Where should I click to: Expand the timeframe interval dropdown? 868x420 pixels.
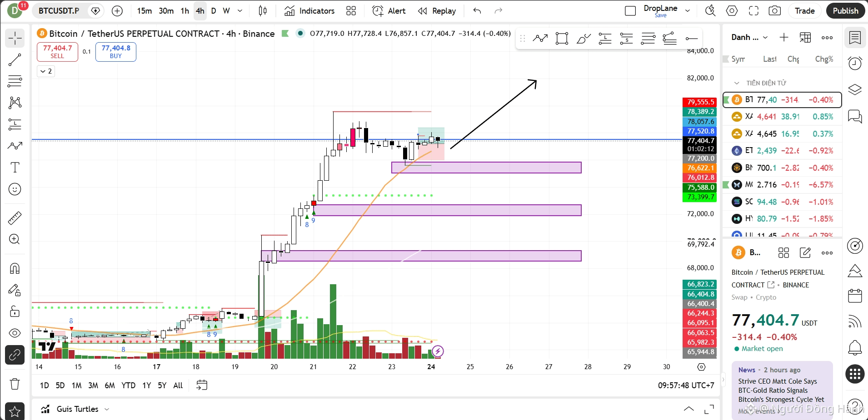240,11
